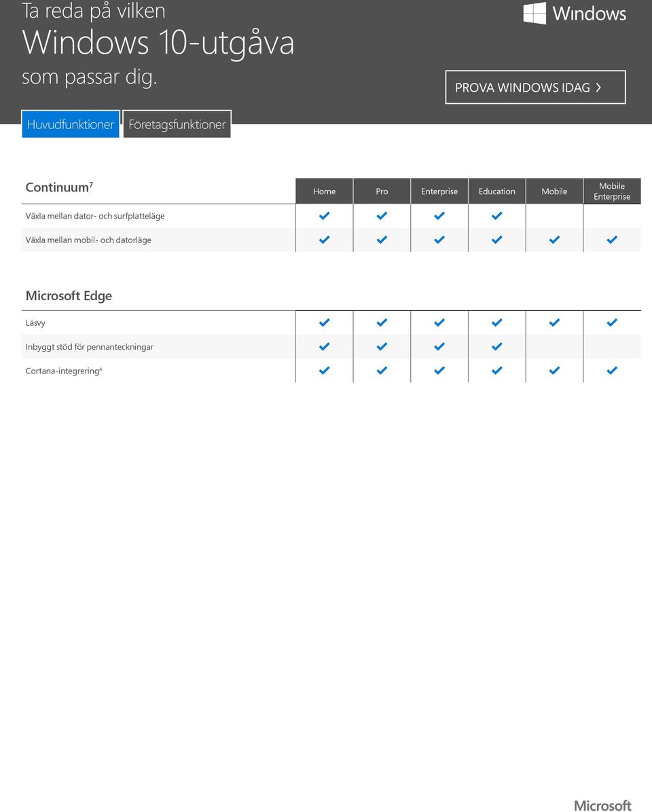Click Home checkmark for dator- och surfplatteläge
Viewport: 652px width, 812px height.
(x=324, y=215)
